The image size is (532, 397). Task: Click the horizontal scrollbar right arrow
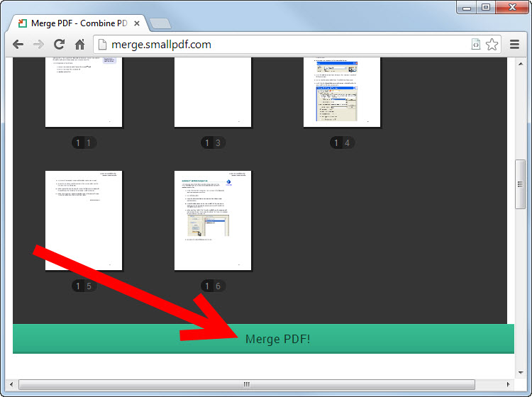point(509,384)
